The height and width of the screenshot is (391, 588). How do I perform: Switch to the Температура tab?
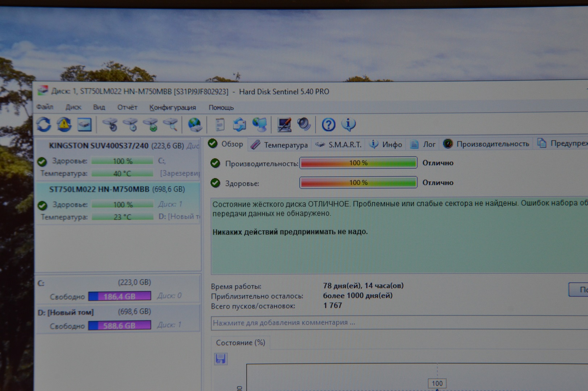pos(280,145)
